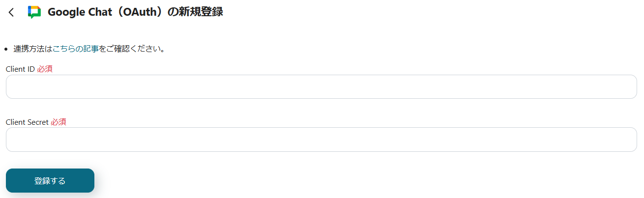Viewport: 644px width, 198px height.
Task: Click the Client ID field label
Action: [20, 69]
